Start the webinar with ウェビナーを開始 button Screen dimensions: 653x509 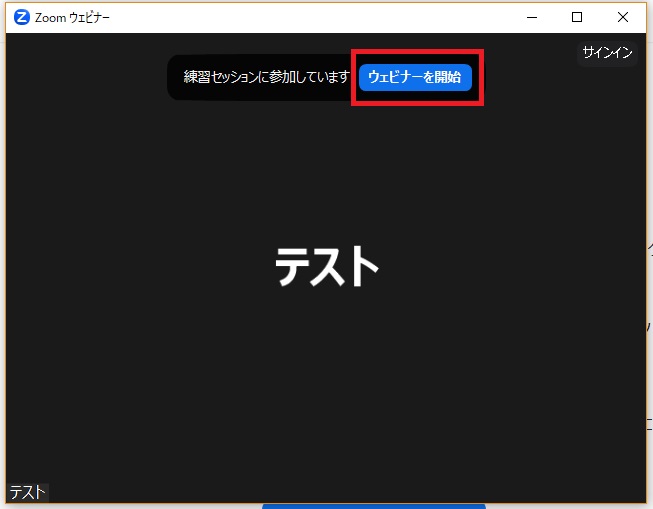[415, 77]
